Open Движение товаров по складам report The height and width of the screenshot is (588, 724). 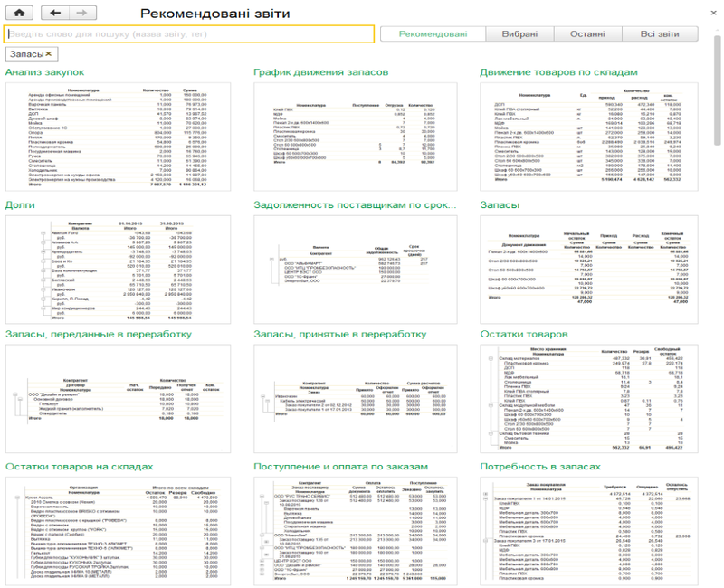(558, 72)
